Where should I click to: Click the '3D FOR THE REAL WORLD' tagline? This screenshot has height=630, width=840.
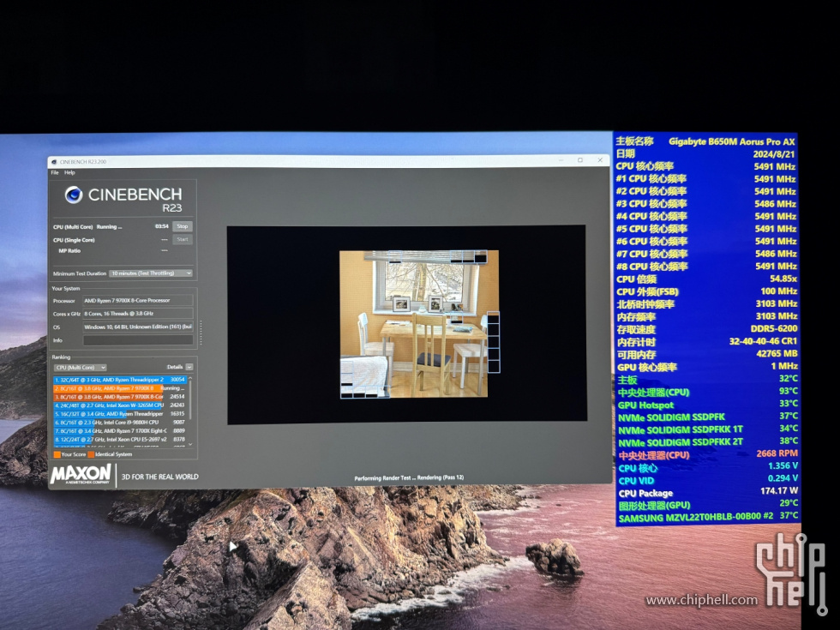point(159,477)
